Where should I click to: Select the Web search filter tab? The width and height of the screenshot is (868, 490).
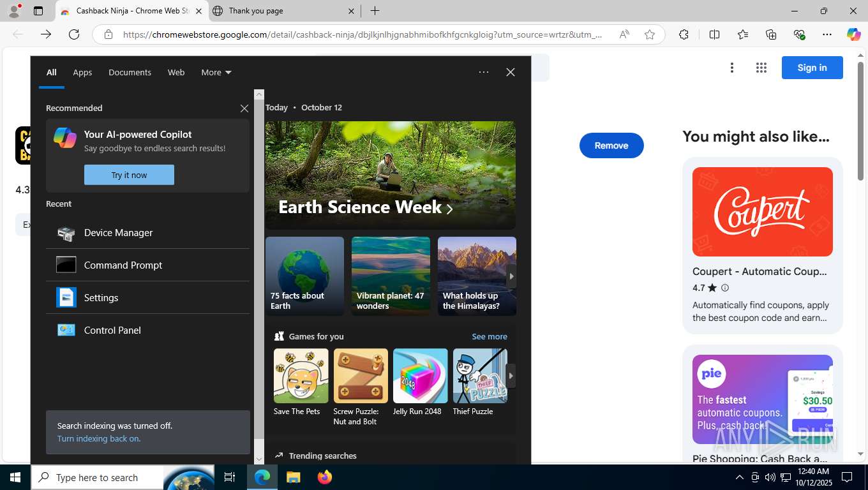176,72
